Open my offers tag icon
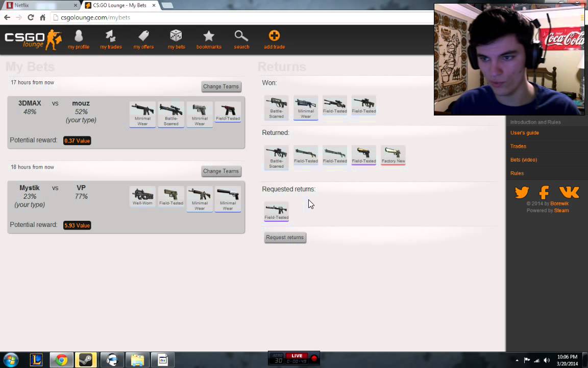 [143, 39]
